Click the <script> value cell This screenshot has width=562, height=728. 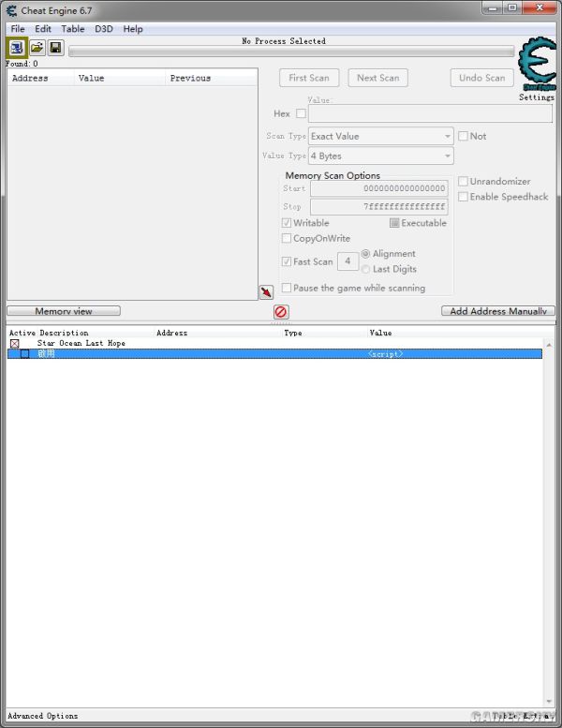(385, 354)
